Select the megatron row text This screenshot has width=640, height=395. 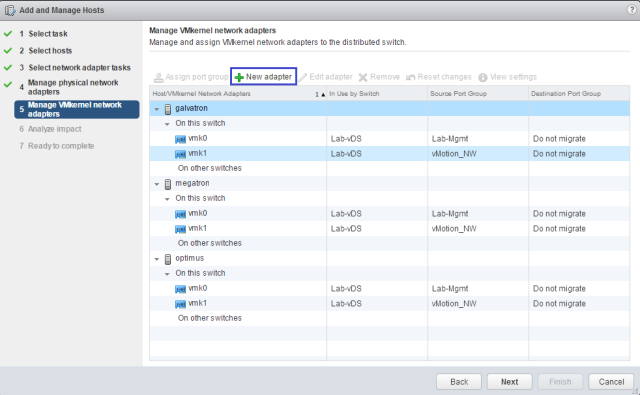coord(192,183)
